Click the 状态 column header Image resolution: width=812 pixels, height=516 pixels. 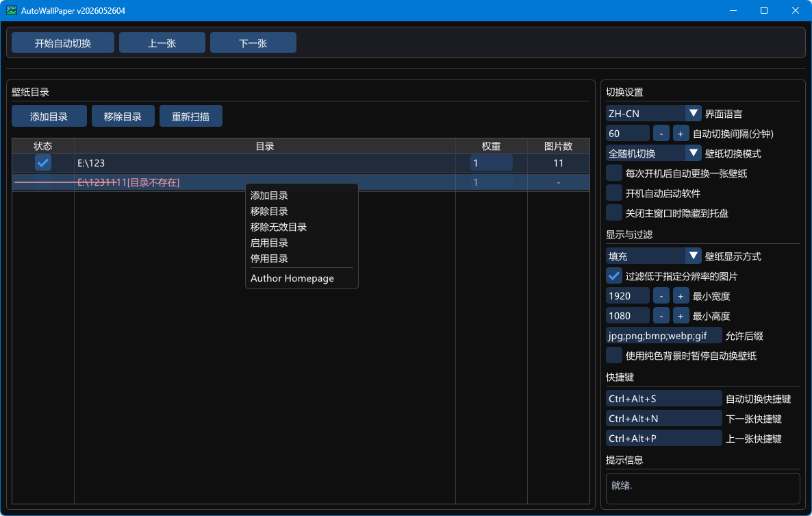(x=43, y=146)
